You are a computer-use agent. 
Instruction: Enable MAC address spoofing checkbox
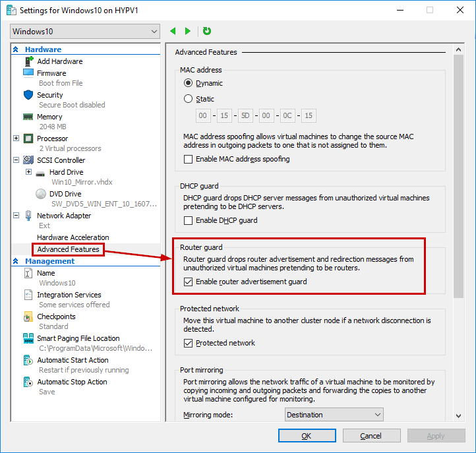click(x=188, y=159)
